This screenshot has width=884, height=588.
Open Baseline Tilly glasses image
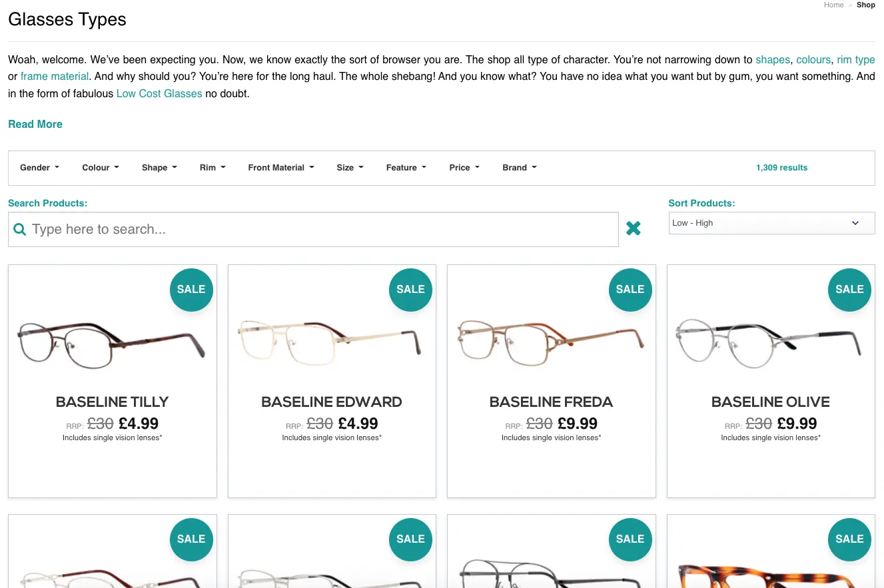(112, 344)
